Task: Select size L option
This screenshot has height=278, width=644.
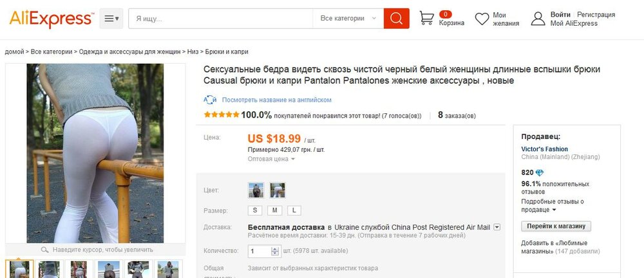Action: pos(294,210)
